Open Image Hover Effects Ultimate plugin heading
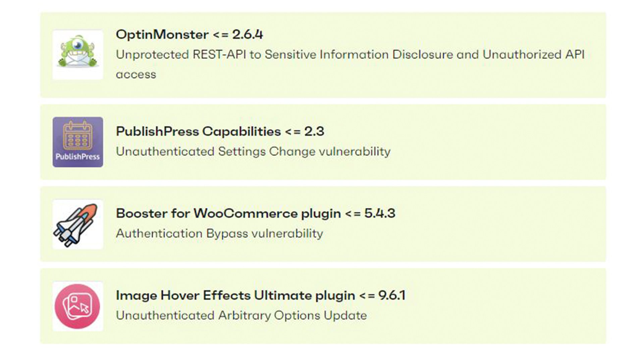Image resolution: width=644 pixels, height=362 pixels. tap(261, 296)
